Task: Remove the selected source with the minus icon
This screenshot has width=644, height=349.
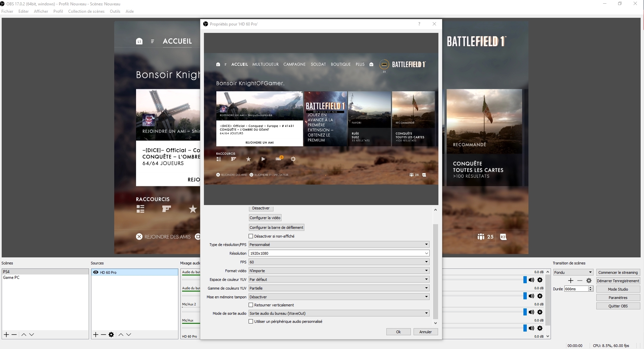Action: [103, 335]
